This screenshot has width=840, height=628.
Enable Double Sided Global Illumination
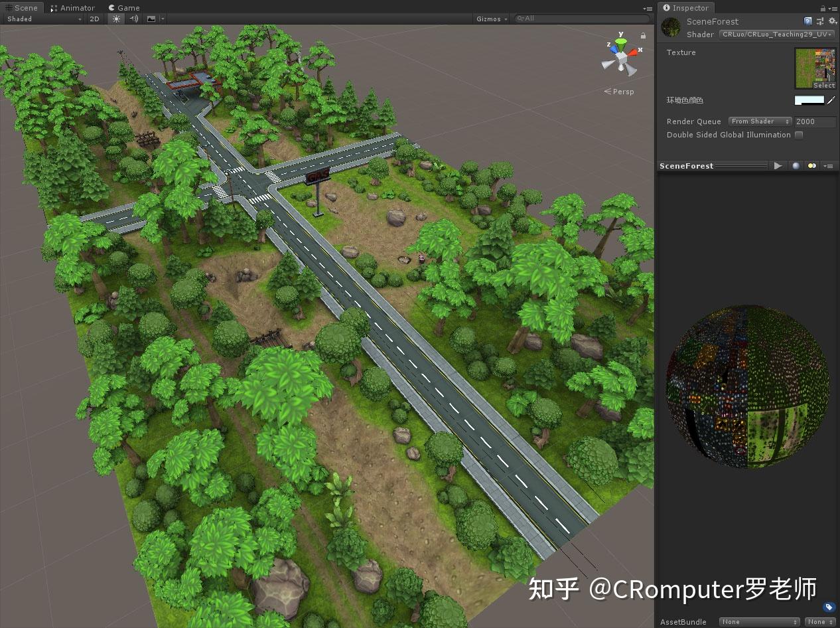[799, 135]
